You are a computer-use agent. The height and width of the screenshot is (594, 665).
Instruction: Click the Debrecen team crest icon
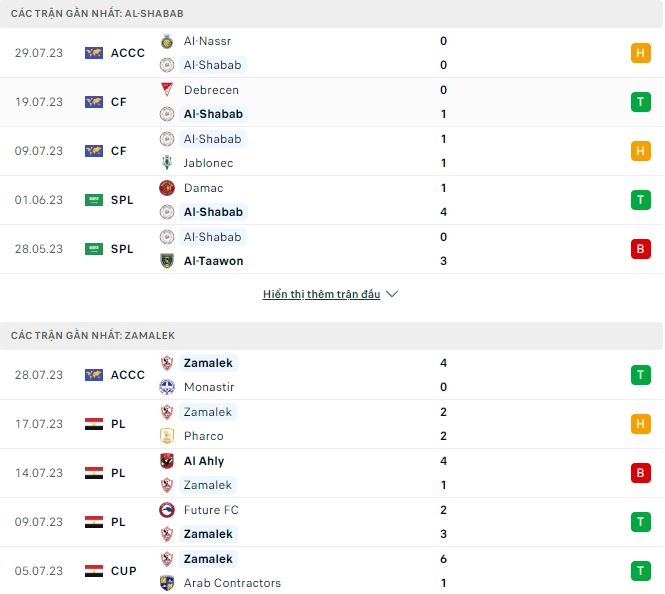coord(167,90)
